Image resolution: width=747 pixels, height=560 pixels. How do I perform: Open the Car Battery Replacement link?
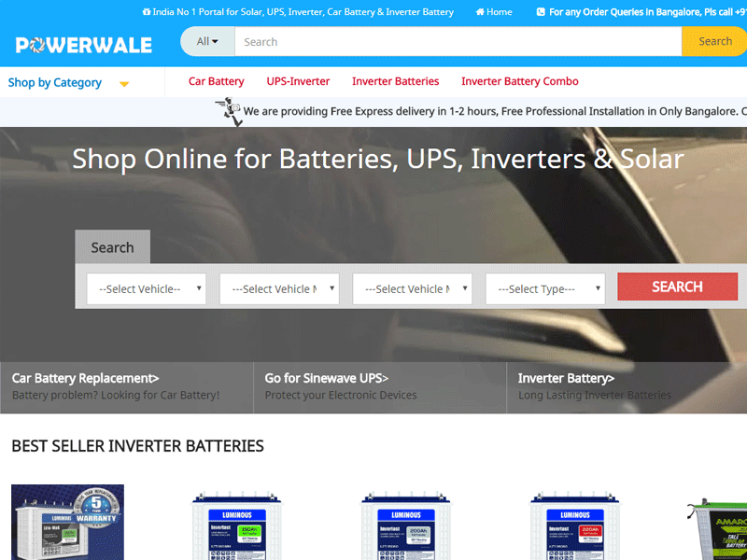coord(85,378)
